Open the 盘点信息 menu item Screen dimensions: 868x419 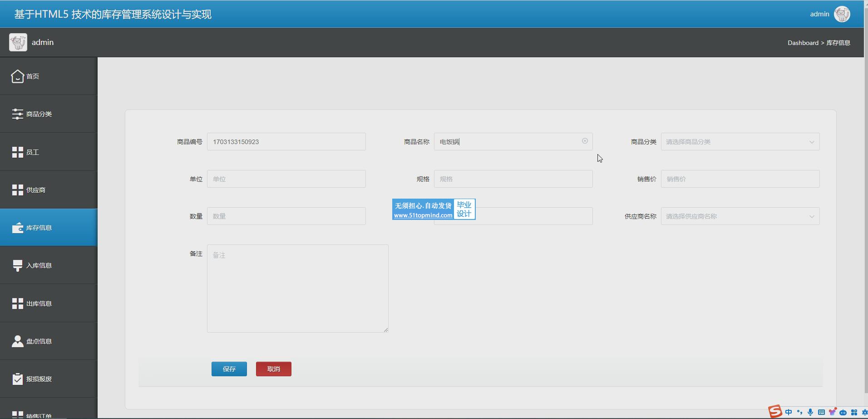pyautogui.click(x=49, y=341)
